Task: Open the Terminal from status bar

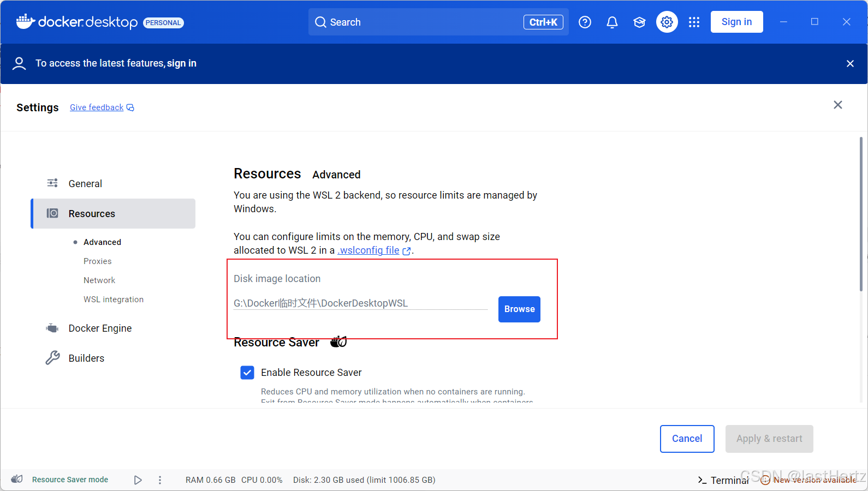Action: (x=723, y=480)
